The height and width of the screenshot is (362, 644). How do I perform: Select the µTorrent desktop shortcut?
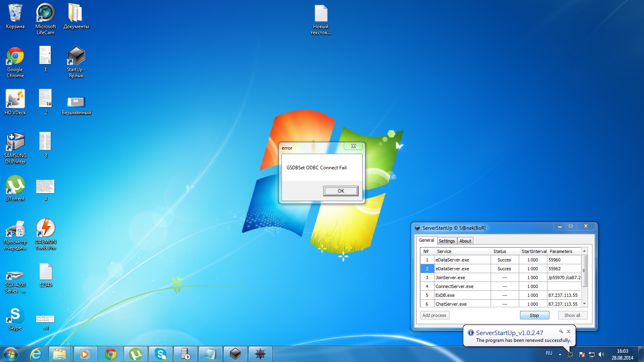tap(15, 188)
